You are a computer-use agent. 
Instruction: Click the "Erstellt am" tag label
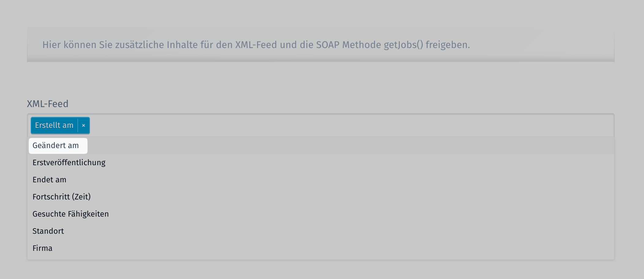pos(54,125)
